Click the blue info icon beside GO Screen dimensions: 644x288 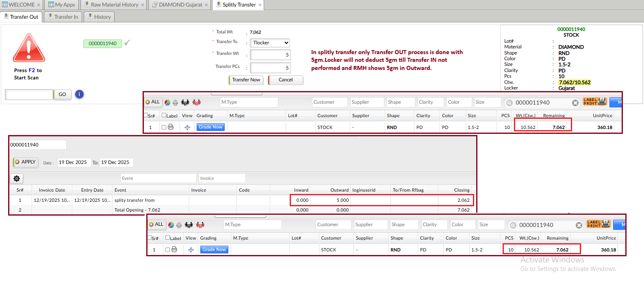[79, 94]
